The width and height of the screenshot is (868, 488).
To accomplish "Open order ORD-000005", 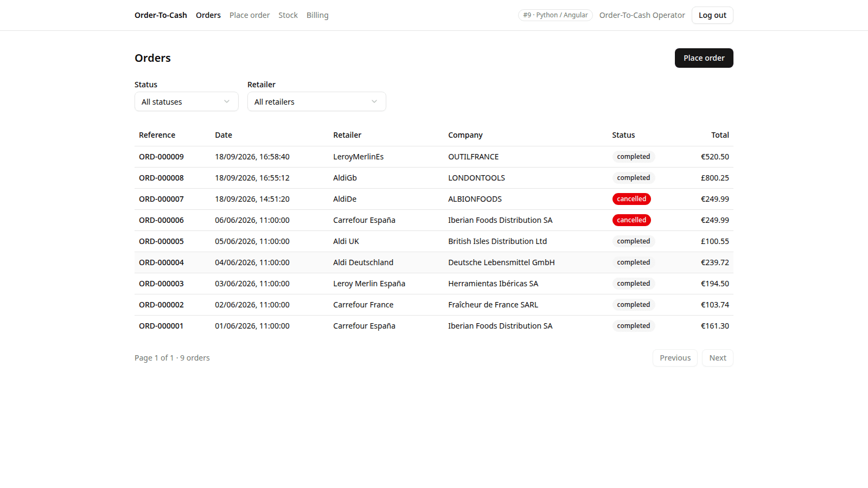I will 161,241.
